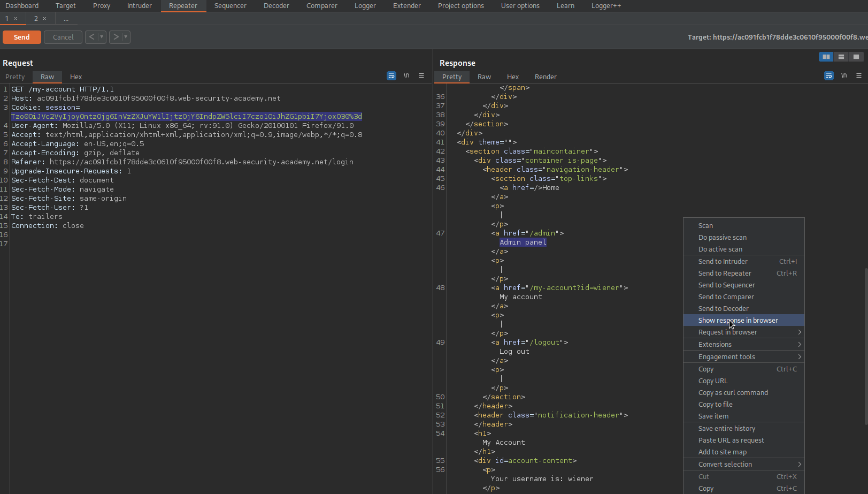The height and width of the screenshot is (494, 868).
Task: Select Scan from context menu
Action: point(744,226)
